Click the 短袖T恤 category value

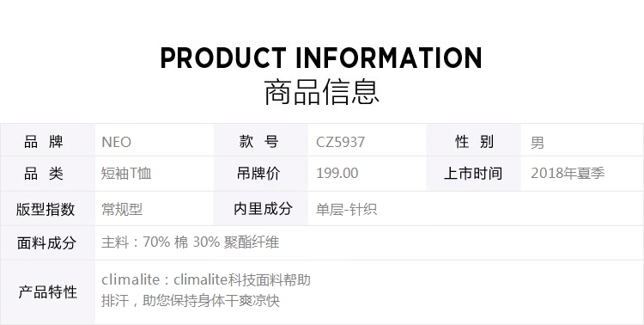pyautogui.click(x=126, y=173)
